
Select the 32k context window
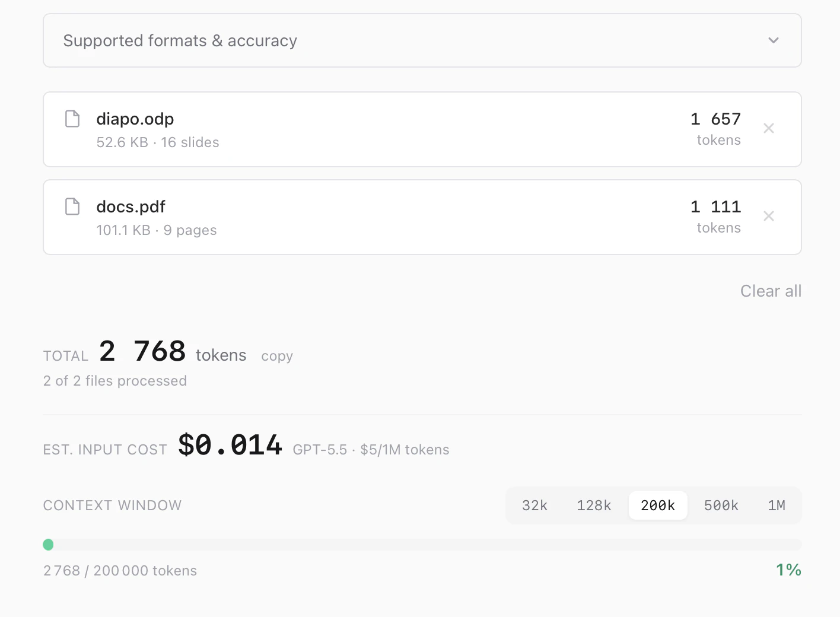click(534, 505)
